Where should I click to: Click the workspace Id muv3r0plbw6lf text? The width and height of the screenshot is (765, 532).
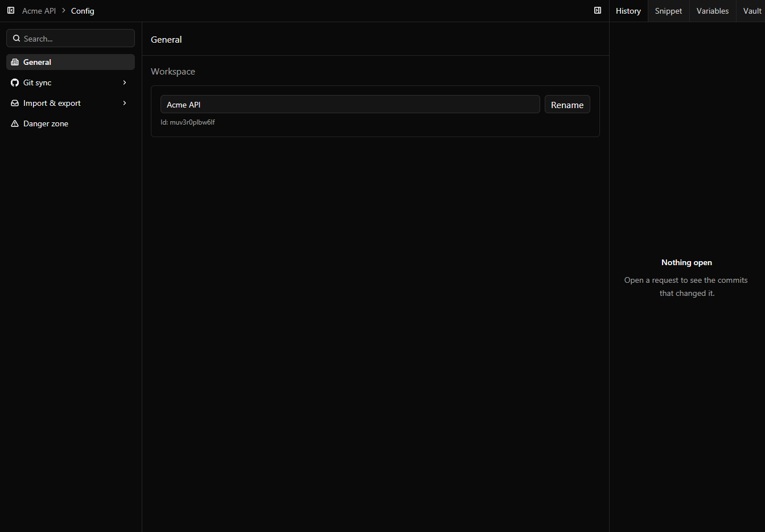[188, 122]
